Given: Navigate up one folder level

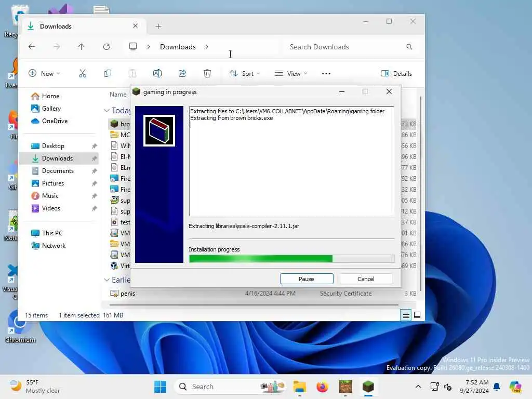Looking at the screenshot, I should point(81,47).
